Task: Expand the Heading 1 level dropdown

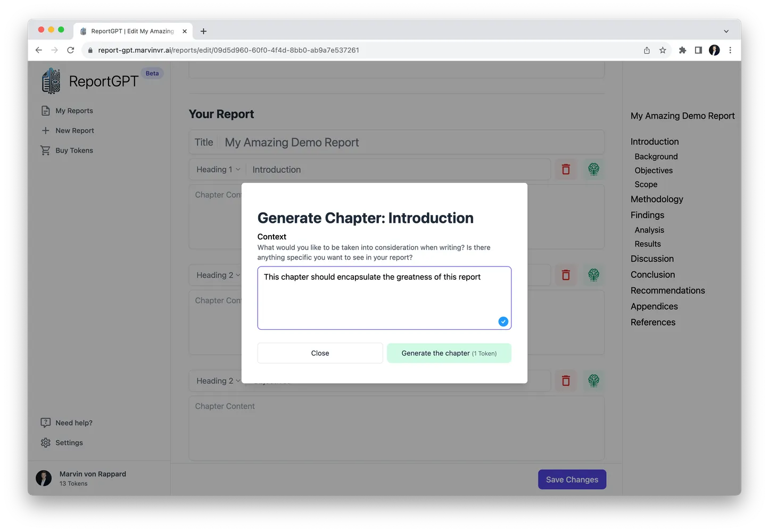Action: pyautogui.click(x=218, y=169)
